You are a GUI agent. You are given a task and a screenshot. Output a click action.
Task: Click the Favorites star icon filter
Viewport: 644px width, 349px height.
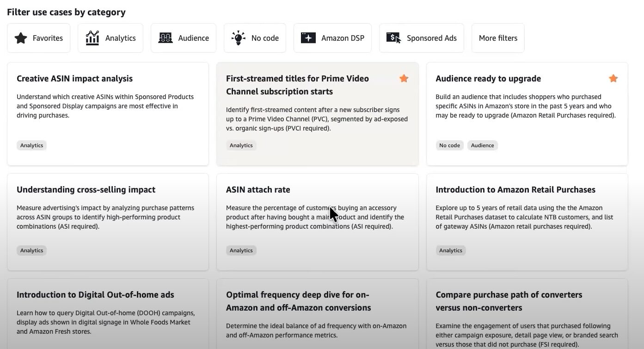(x=21, y=38)
